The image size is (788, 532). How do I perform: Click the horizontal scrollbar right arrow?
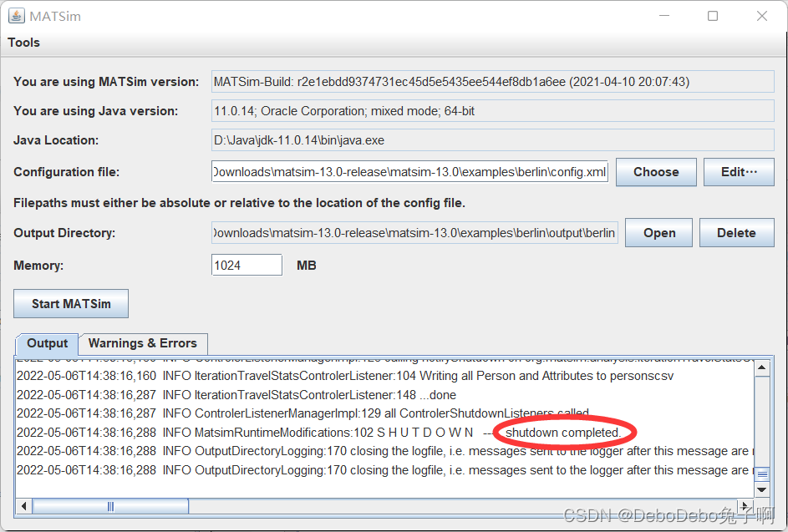[745, 506]
